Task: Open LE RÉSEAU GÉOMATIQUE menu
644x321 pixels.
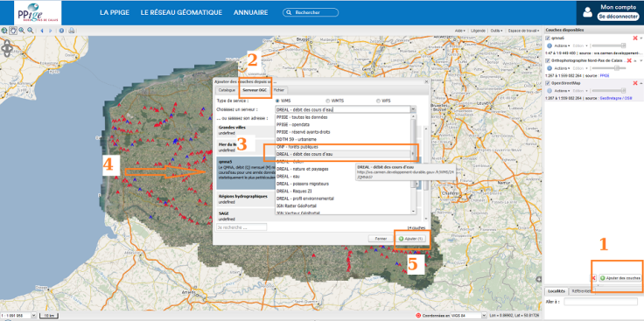Action: pos(181,13)
